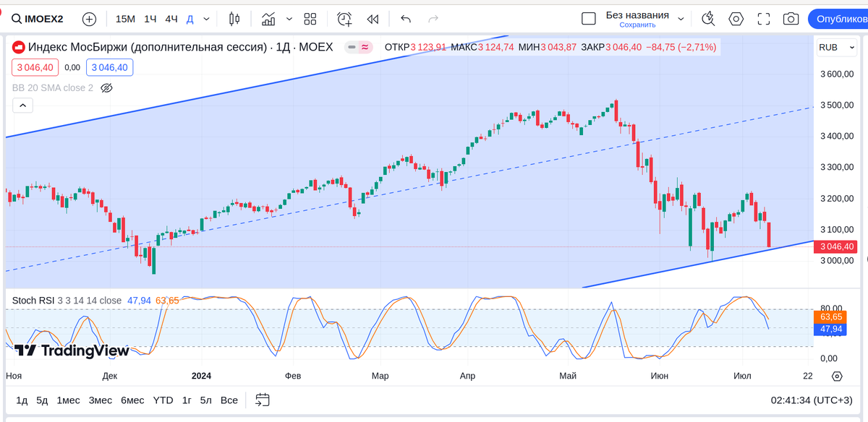Select the 1г range tab
Viewport: 868px width, 422px height.
(x=187, y=400)
